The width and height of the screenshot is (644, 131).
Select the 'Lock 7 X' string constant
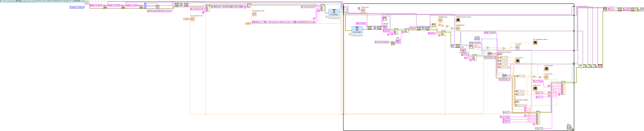pyautogui.click(x=539, y=93)
